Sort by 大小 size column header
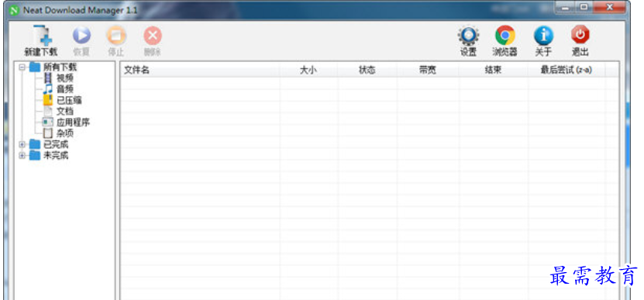The height and width of the screenshot is (300, 644). pyautogui.click(x=308, y=71)
